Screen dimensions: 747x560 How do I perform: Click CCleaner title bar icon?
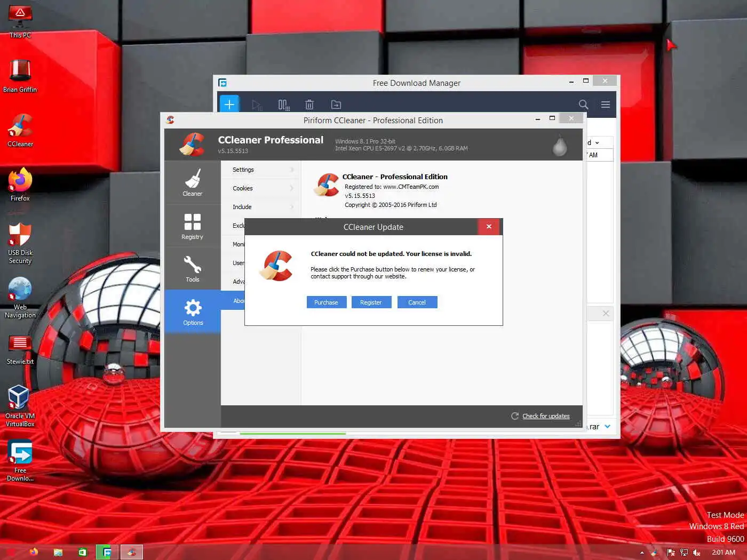tap(170, 120)
